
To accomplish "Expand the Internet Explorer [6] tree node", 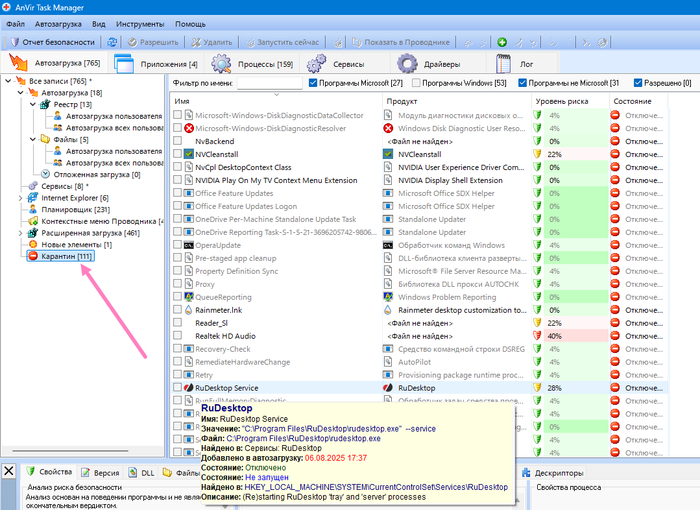I will click(20, 198).
